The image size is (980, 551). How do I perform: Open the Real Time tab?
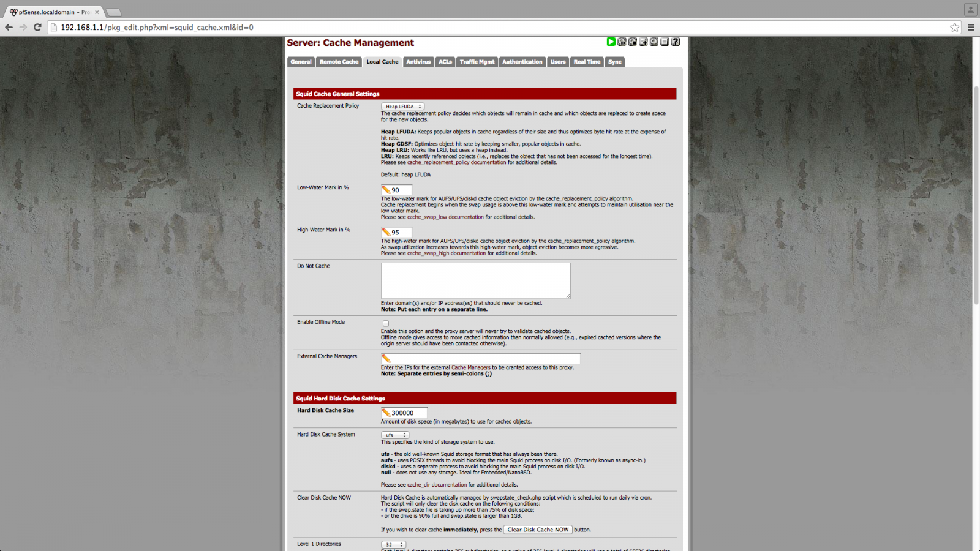point(587,62)
